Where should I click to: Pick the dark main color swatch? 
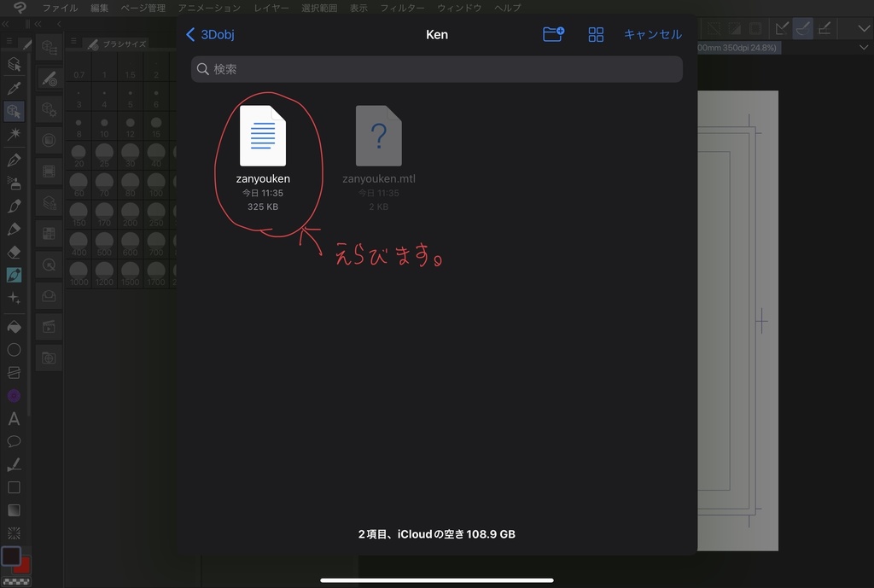[x=10, y=556]
